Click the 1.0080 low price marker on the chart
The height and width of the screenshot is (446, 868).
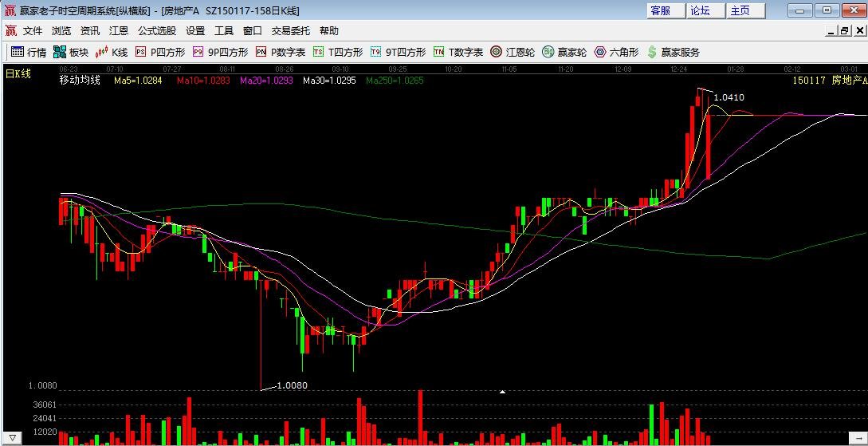click(x=292, y=385)
